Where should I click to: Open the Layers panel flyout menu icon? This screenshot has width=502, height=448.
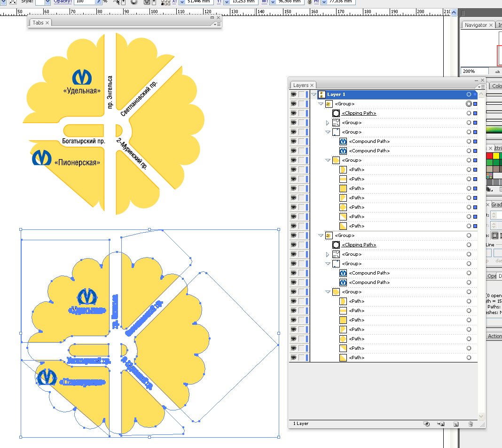coord(481,86)
